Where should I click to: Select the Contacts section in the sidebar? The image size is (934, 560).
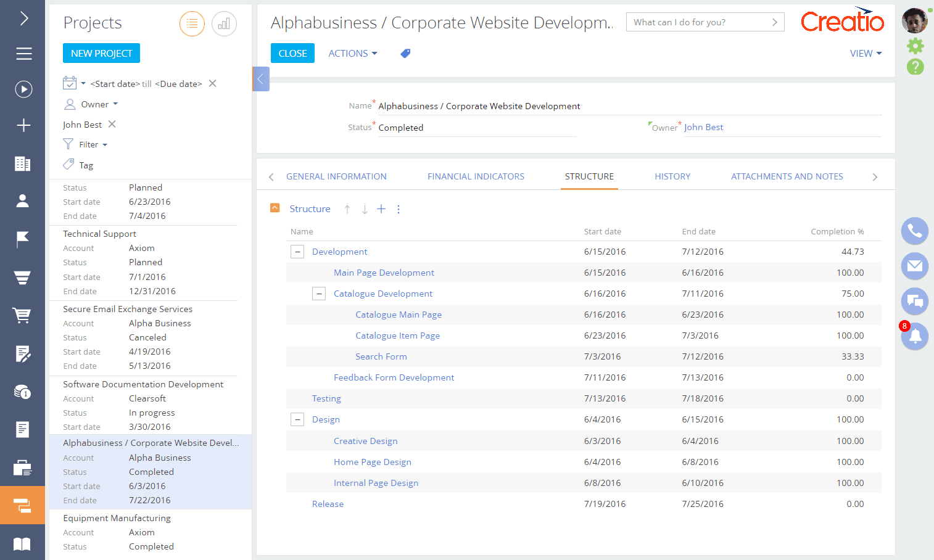coord(23,200)
